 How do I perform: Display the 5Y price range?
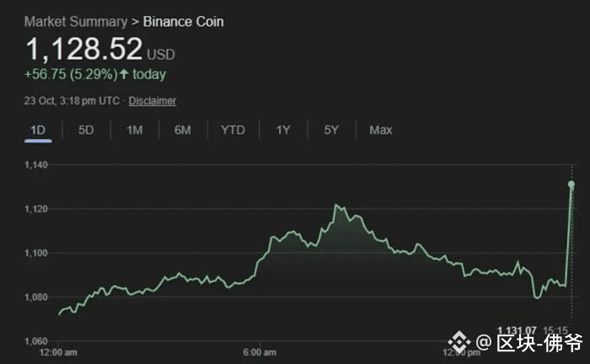click(x=331, y=130)
